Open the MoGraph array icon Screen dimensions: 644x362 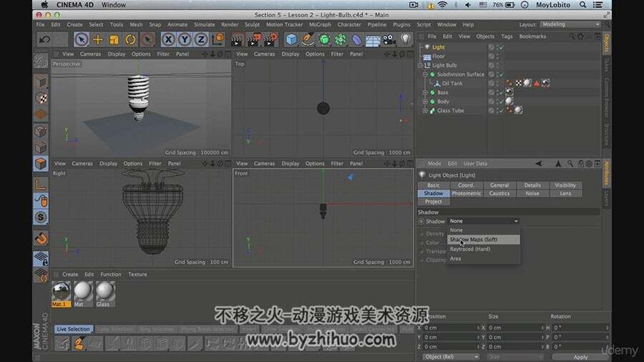tap(340, 39)
